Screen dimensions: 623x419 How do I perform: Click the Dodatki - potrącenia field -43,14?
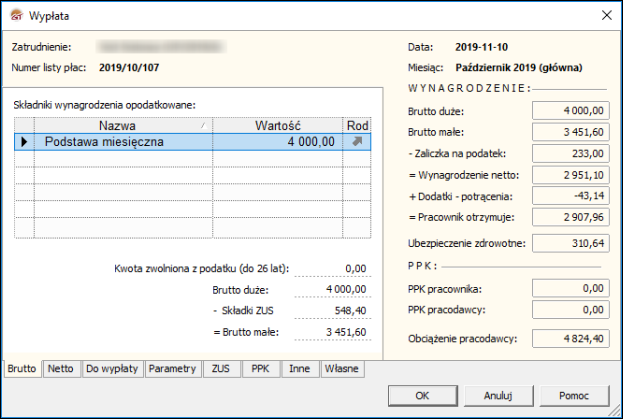coord(571,196)
